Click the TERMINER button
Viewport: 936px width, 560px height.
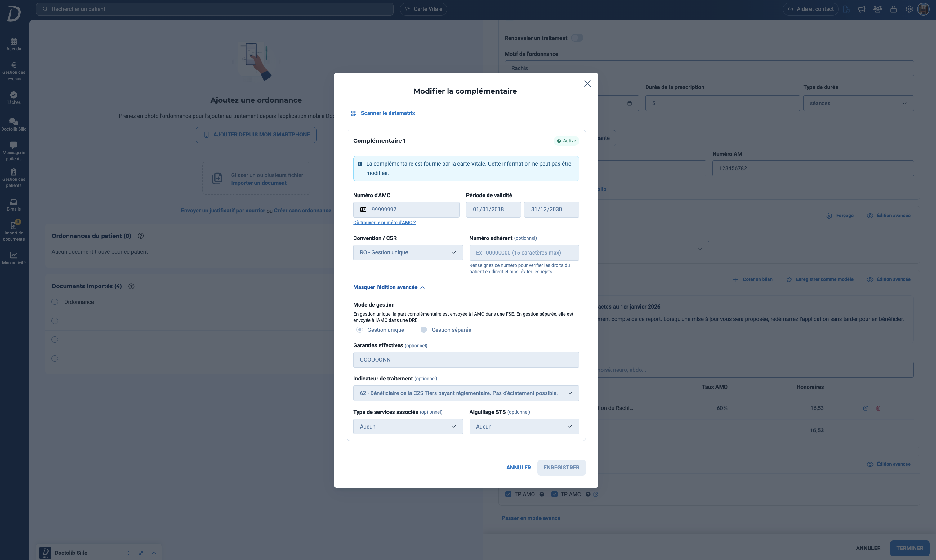[910, 548]
